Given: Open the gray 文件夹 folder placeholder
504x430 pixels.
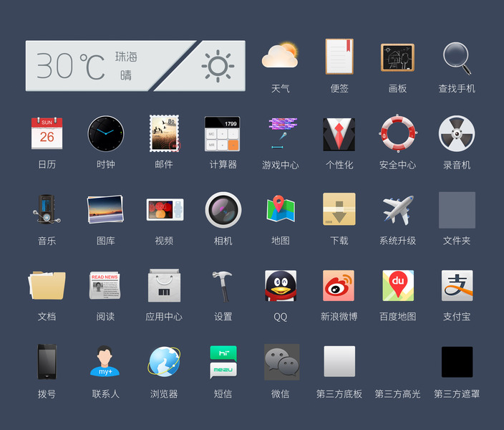Looking at the screenshot, I should [x=457, y=210].
